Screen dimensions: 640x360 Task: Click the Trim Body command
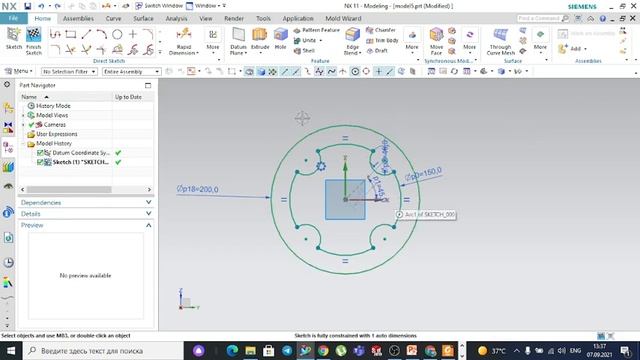[x=382, y=40]
